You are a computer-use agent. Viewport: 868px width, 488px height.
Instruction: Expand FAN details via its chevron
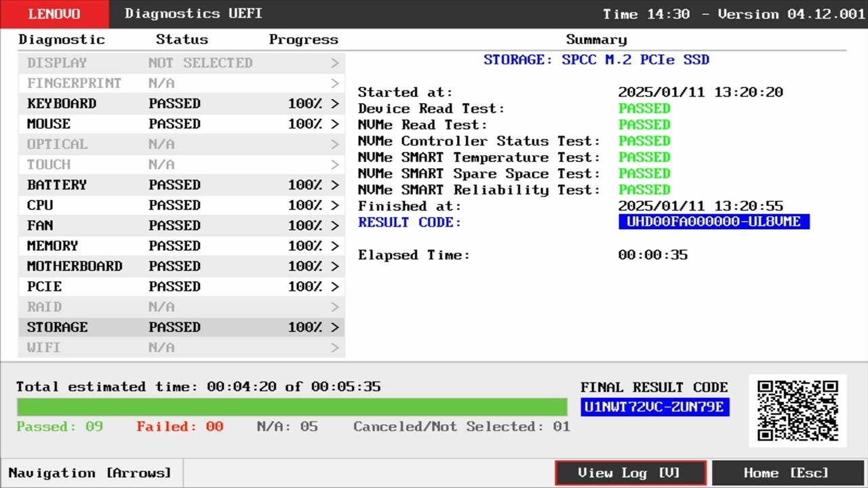click(x=335, y=226)
